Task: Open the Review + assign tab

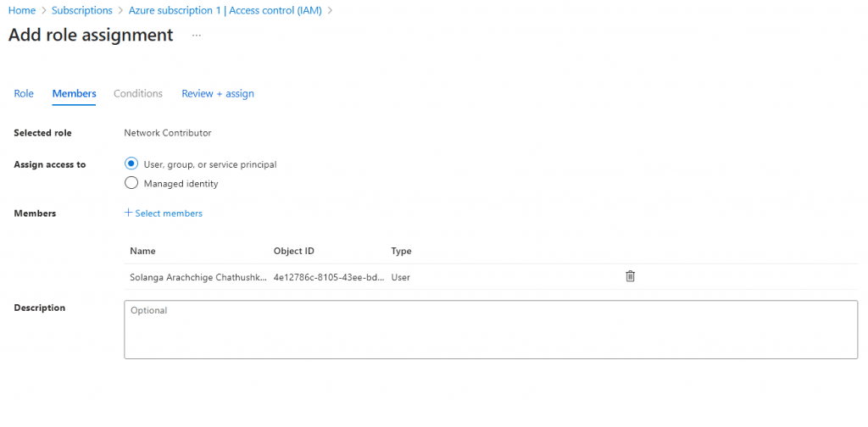Action: click(x=218, y=93)
